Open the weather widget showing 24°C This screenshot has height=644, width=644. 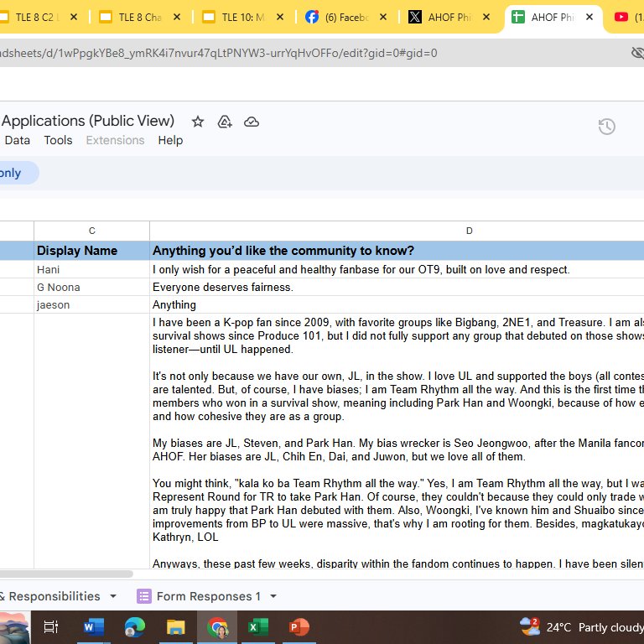582,627
